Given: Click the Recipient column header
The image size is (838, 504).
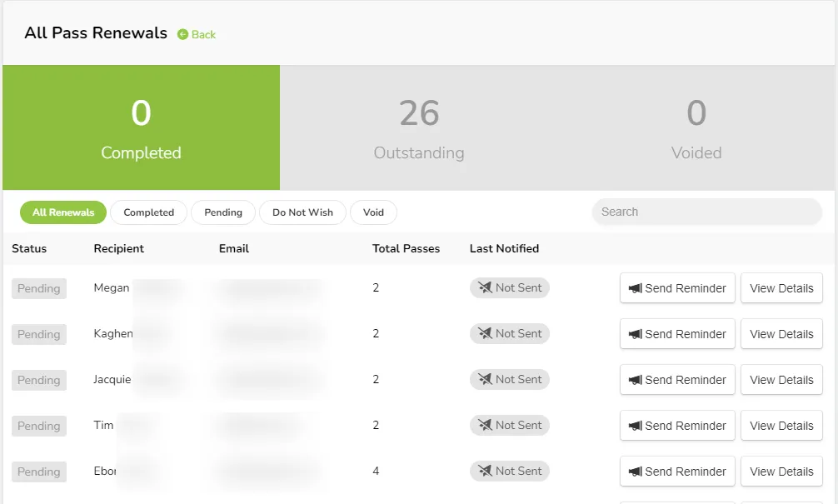Looking at the screenshot, I should point(118,248).
